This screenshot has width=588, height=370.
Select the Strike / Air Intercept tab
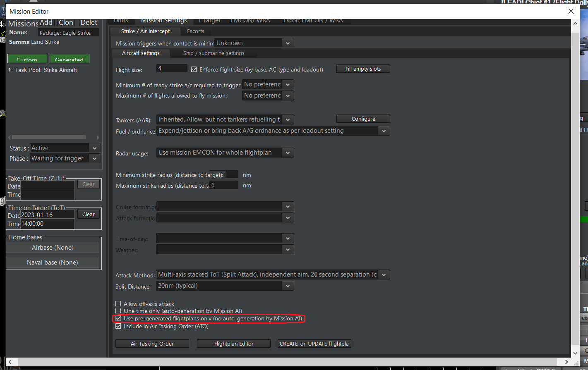(145, 31)
